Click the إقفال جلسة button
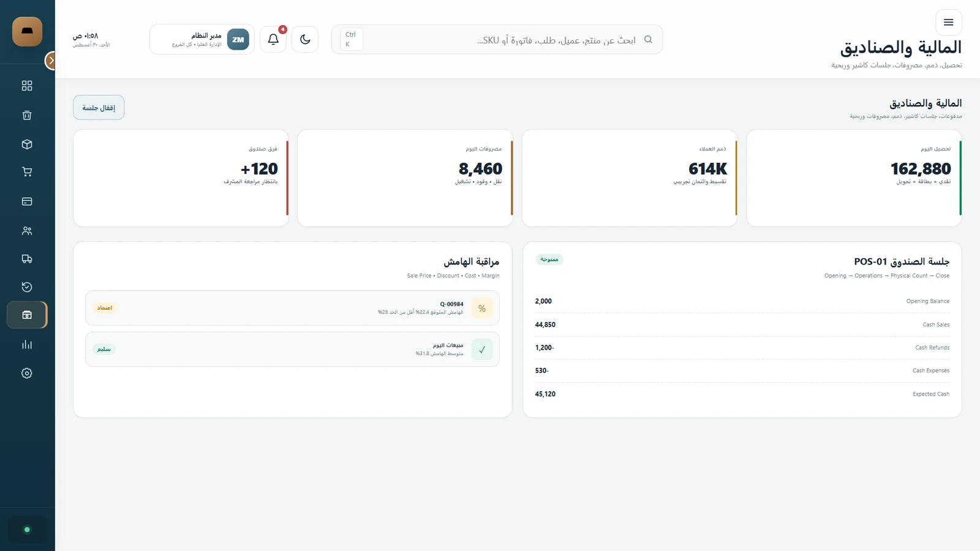This screenshot has height=551, width=980. (x=99, y=107)
